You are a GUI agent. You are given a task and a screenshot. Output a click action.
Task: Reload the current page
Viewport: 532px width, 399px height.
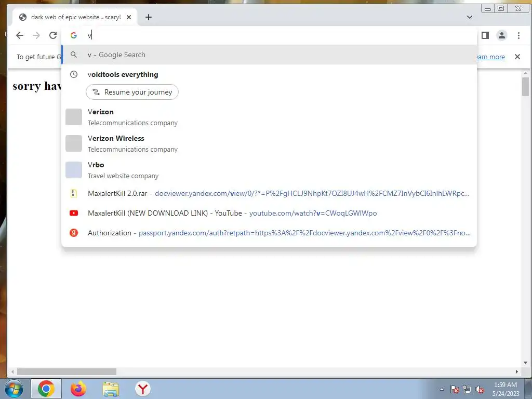[53, 35]
